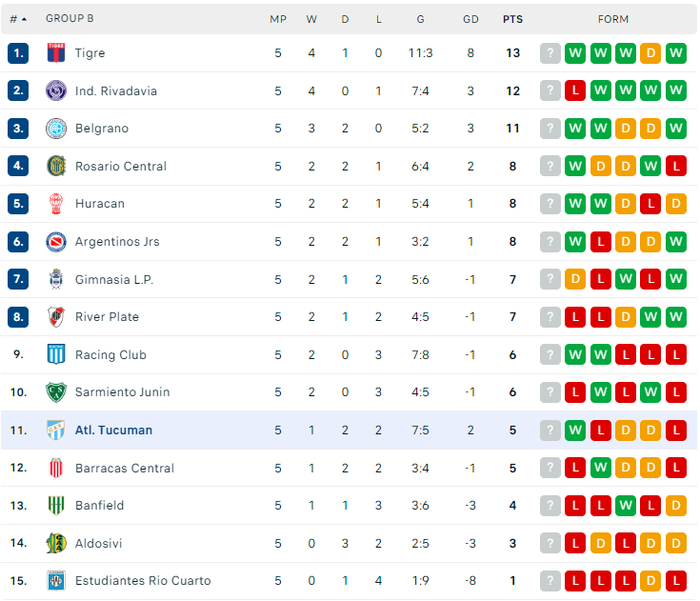Click Tigre's upcoming match question-mark badge

[550, 53]
